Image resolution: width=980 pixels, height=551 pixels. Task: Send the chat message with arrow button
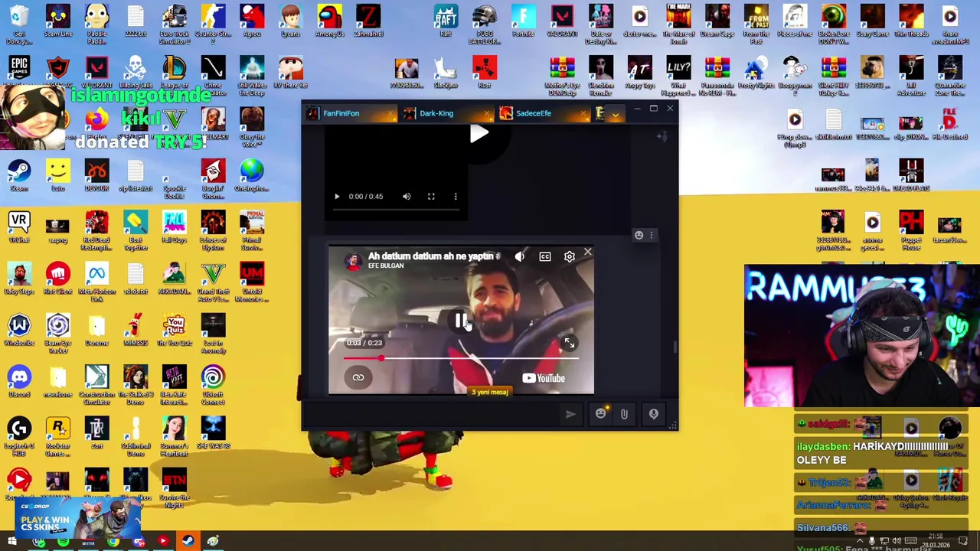click(x=570, y=414)
